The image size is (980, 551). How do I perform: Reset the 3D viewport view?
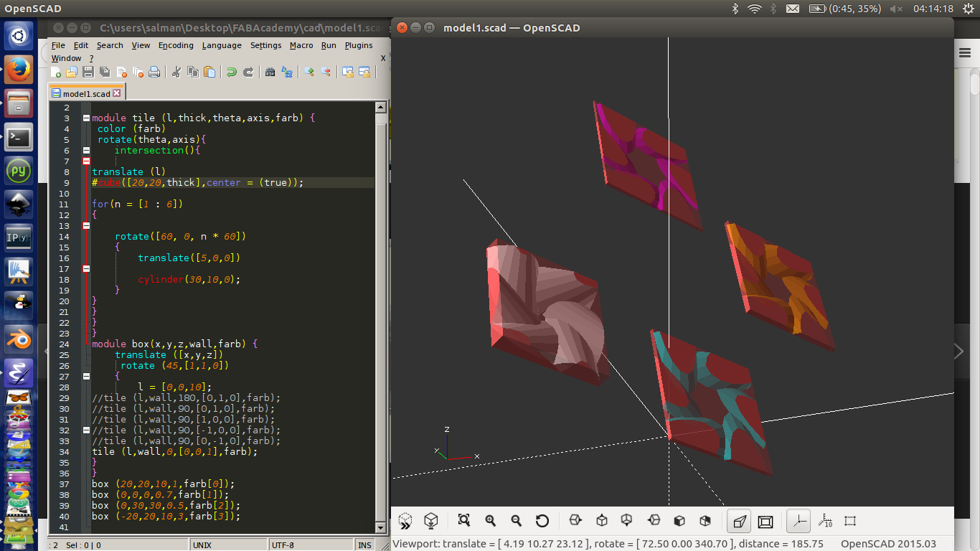[543, 521]
